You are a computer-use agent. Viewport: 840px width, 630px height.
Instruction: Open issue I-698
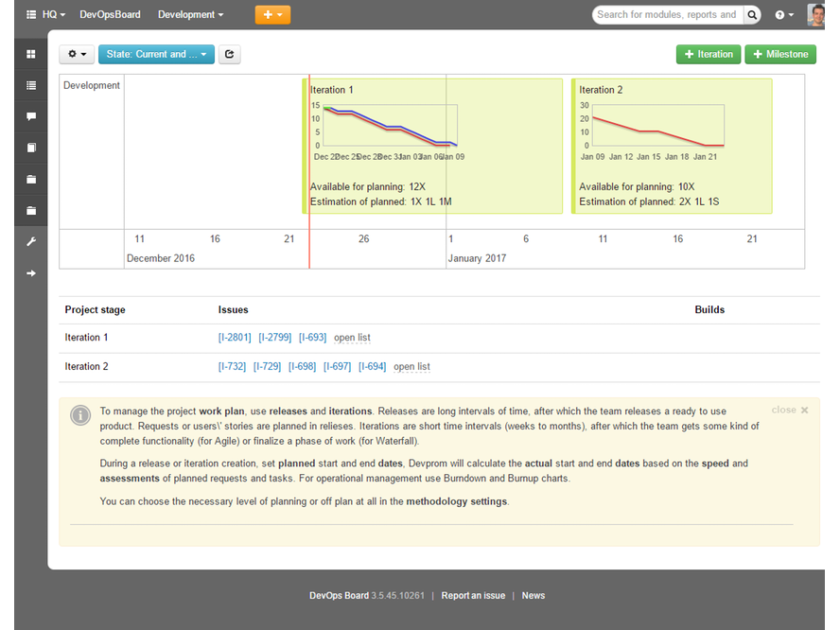click(x=302, y=366)
